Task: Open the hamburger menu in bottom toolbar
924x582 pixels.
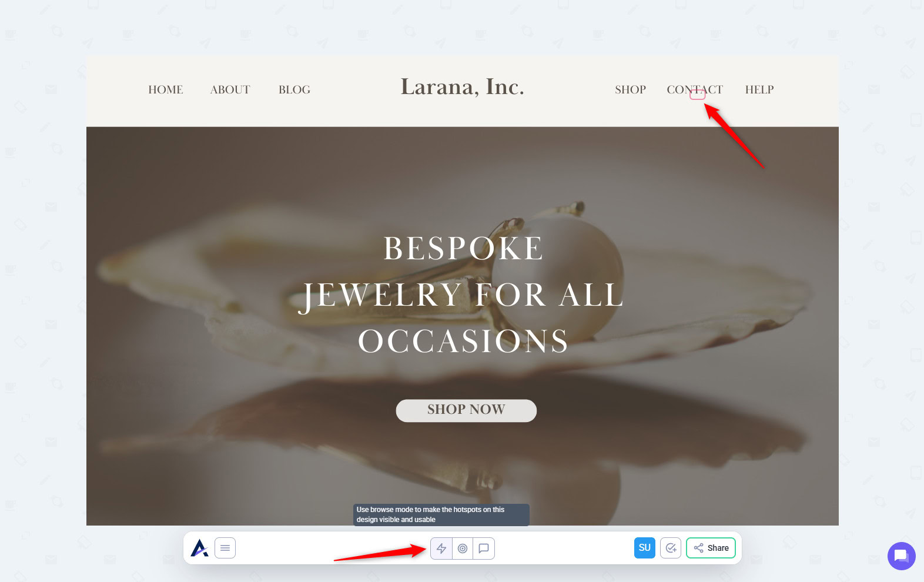Action: click(225, 548)
